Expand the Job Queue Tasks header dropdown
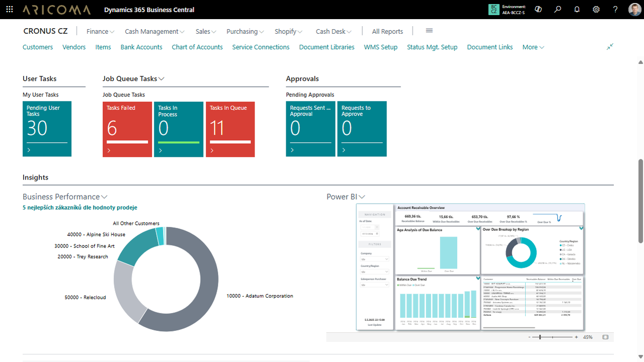 click(x=162, y=78)
